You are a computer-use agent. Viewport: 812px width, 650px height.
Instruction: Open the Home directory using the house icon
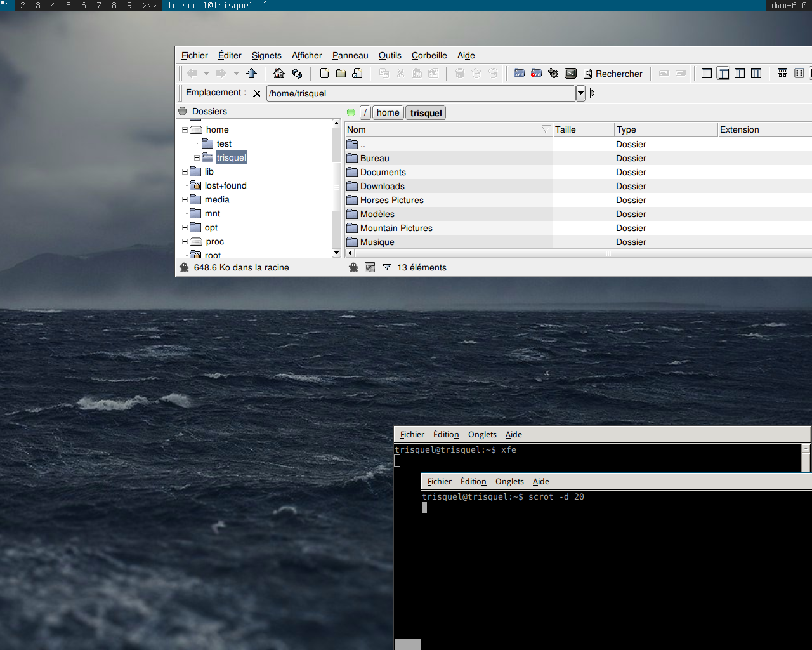coord(279,74)
